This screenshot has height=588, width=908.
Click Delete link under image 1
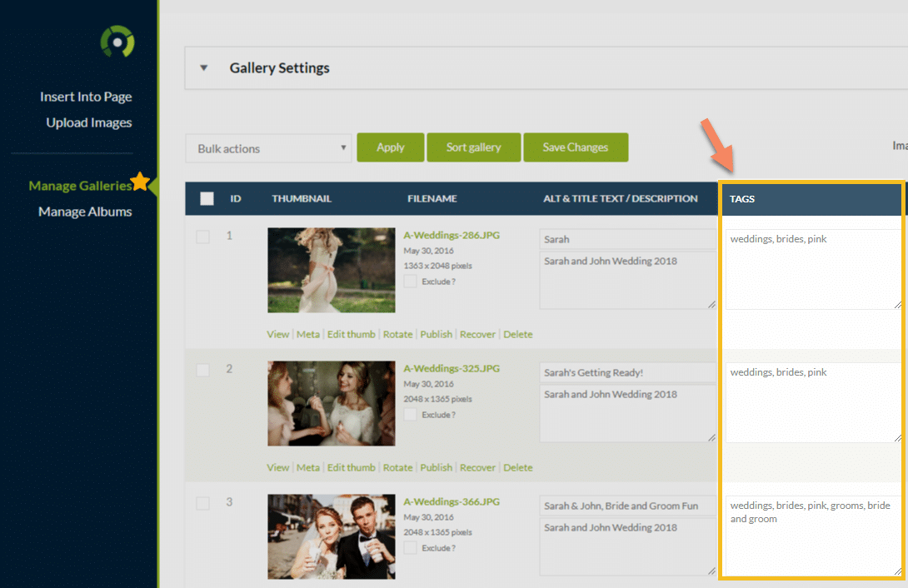[517, 334]
